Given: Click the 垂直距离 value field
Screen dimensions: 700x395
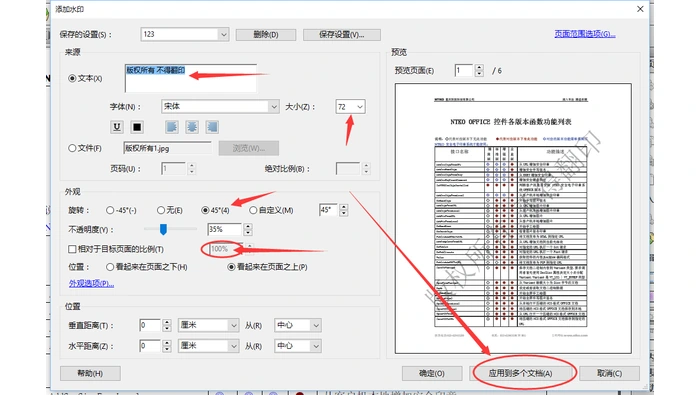Looking at the screenshot, I should click(150, 325).
